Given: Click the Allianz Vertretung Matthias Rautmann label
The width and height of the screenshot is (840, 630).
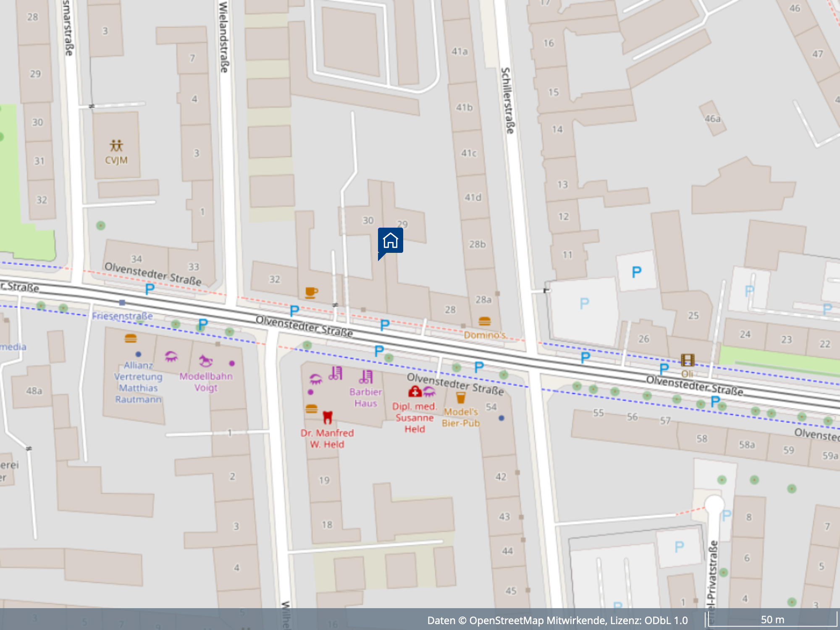Looking at the screenshot, I should click(138, 382).
